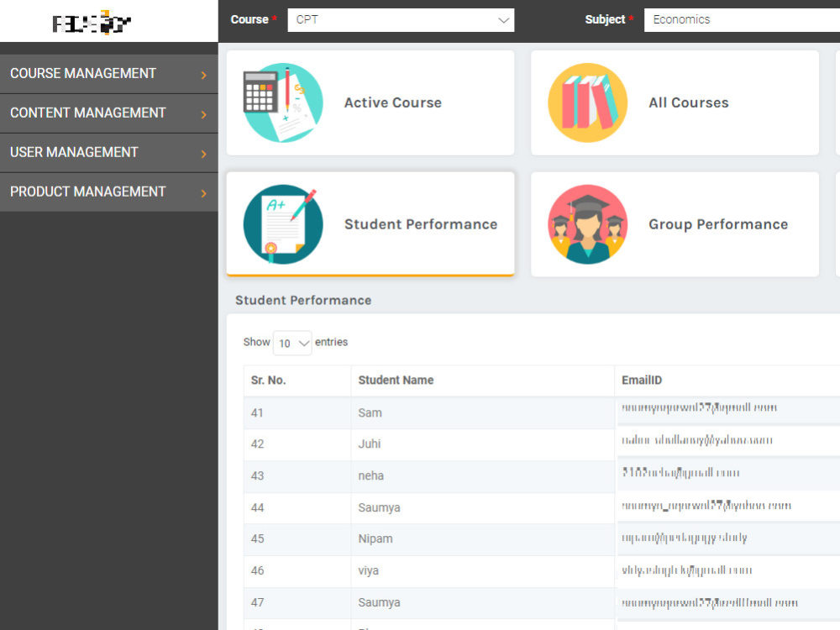Sort by Sr. No. column header
This screenshot has width=840, height=630.
point(297,381)
